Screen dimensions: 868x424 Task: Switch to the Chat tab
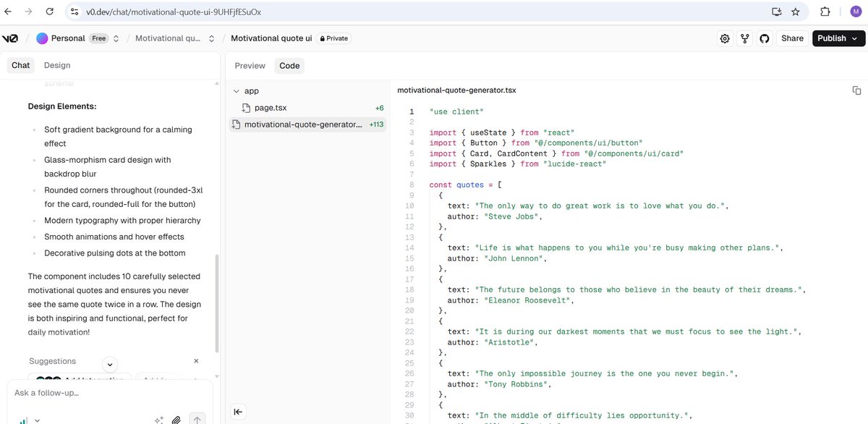pos(21,65)
